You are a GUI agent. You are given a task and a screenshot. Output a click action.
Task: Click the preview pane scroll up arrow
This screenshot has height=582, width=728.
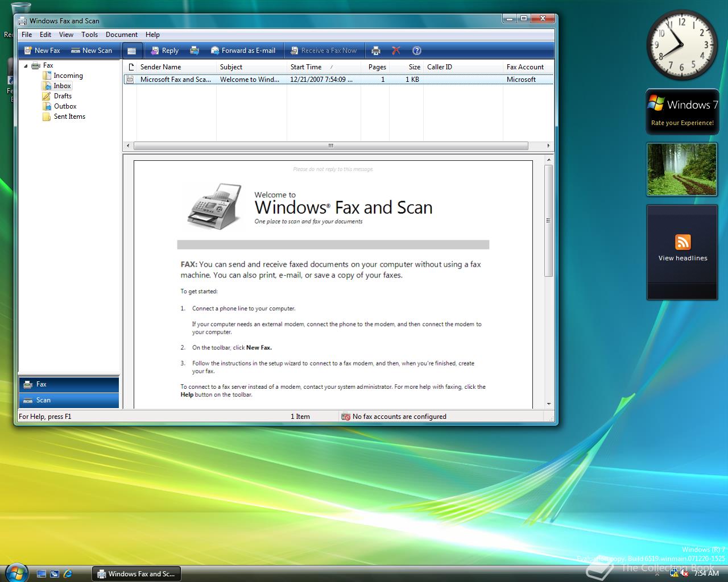coord(548,160)
